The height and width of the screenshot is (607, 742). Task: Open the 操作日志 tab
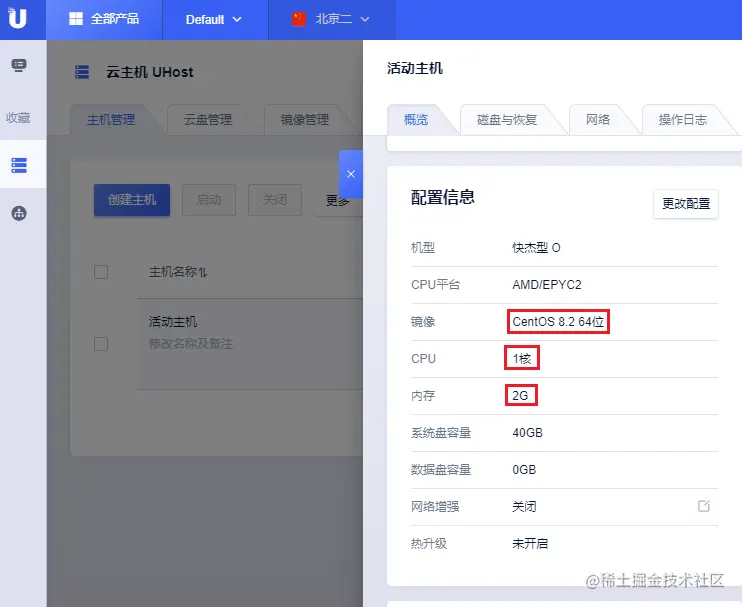tap(682, 120)
